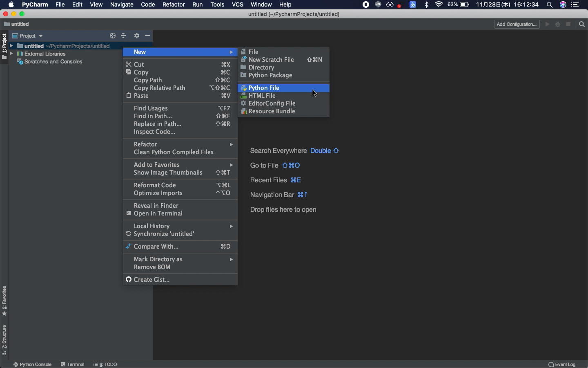Screen dimensions: 588x368
Task: Click the Stop square icon in toolbar
Action: tap(568, 24)
